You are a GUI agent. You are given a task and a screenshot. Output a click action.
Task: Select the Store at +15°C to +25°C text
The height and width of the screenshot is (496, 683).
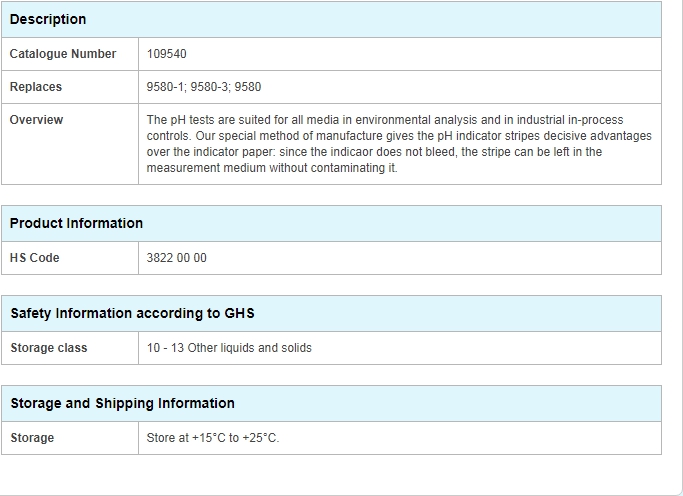tap(213, 438)
